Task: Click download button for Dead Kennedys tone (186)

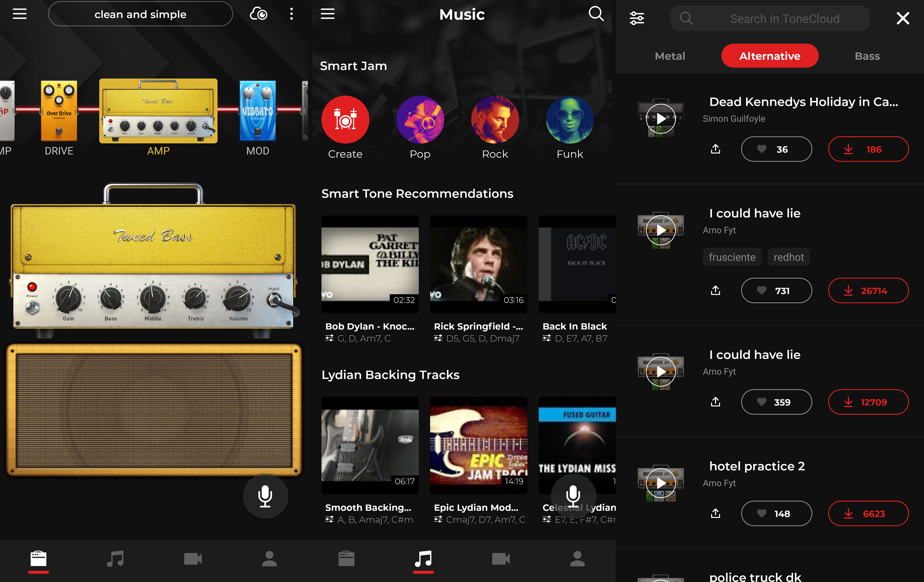Action: click(x=868, y=149)
